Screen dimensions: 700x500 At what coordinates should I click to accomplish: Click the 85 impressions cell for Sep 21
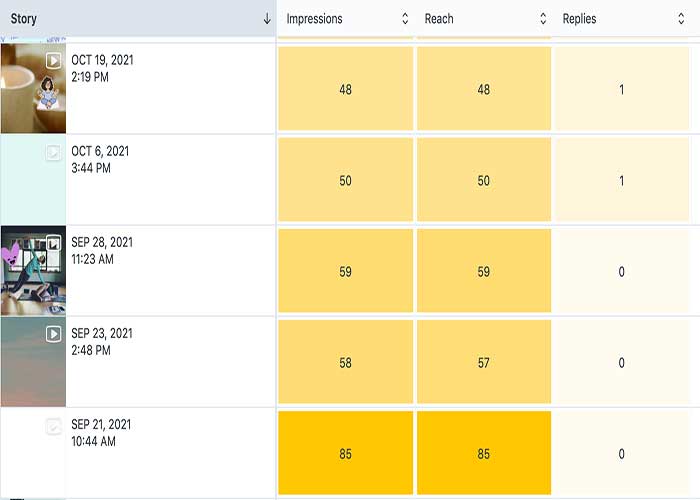click(x=345, y=453)
